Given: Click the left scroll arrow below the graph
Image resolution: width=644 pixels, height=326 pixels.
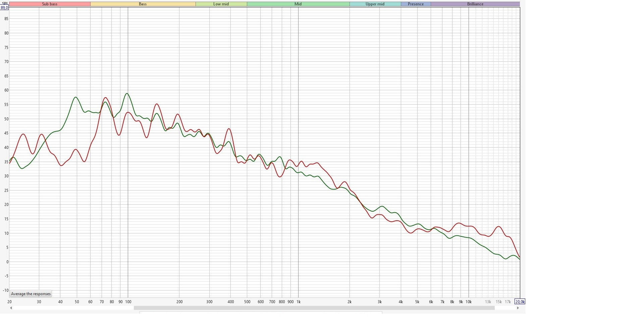Looking at the screenshot, I should 11,308.
